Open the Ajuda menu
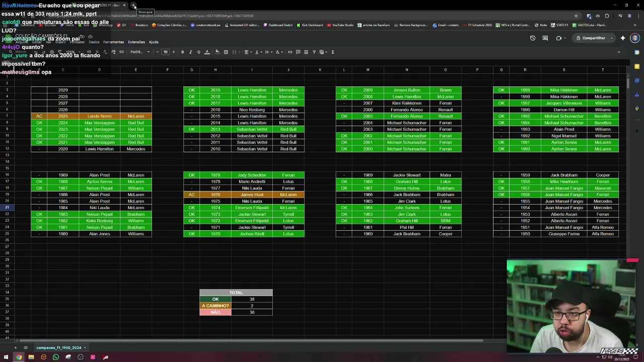Viewport: 644px width, 362px height. [x=153, y=42]
